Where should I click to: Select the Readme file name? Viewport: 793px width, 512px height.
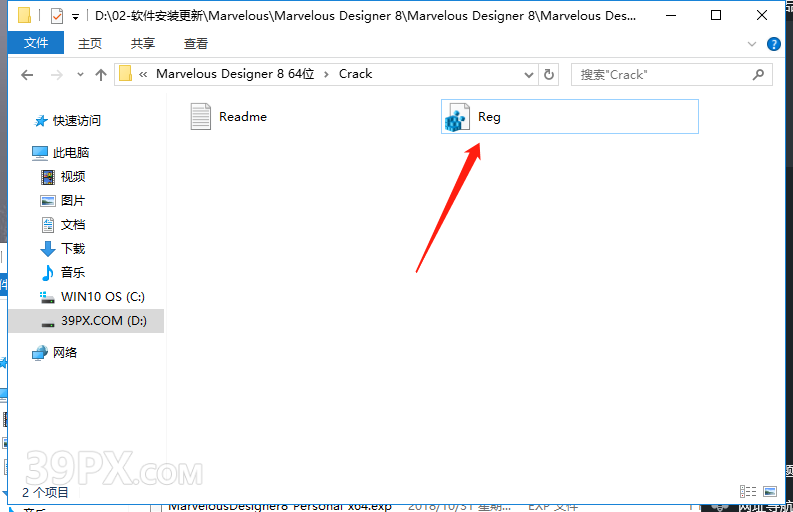[x=243, y=117]
